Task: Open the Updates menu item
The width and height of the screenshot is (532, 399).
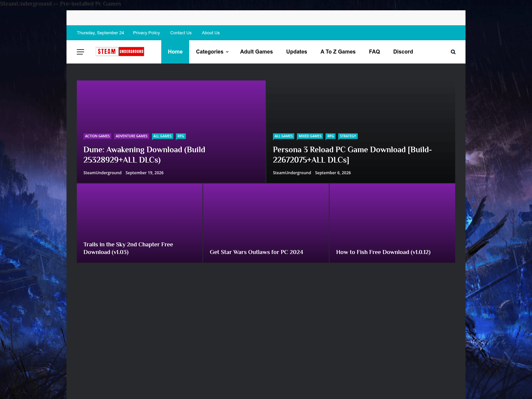Action: tap(297, 52)
